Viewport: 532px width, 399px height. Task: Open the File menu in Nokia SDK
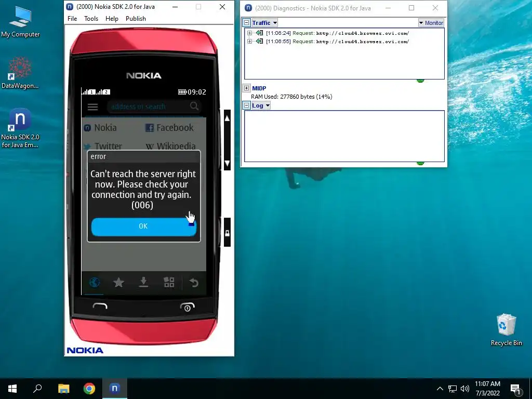[72, 19]
